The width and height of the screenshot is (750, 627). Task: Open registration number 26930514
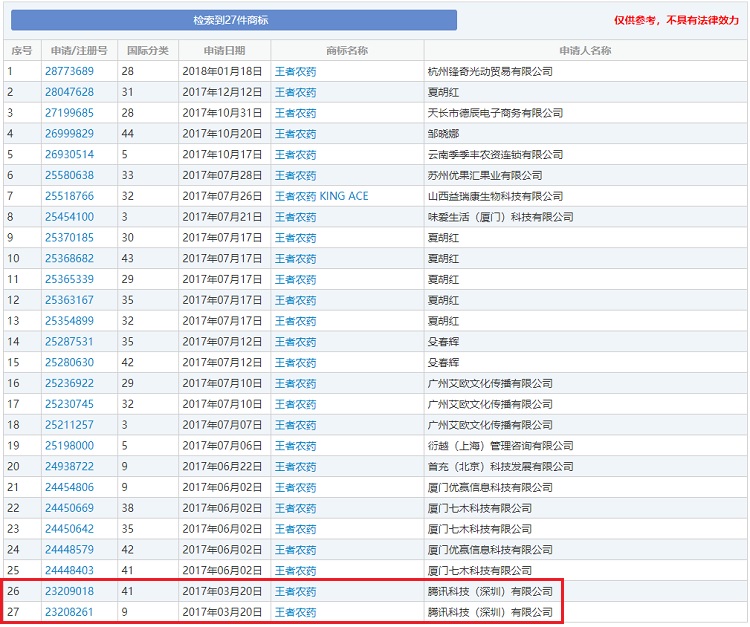click(x=69, y=154)
